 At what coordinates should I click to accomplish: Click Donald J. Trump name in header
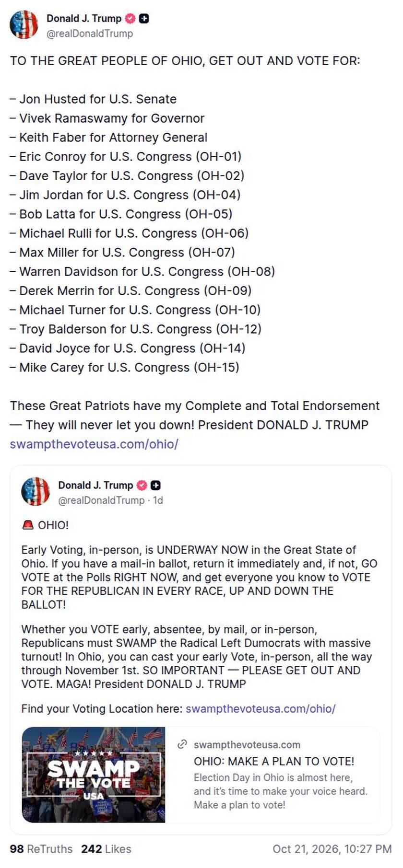point(84,19)
